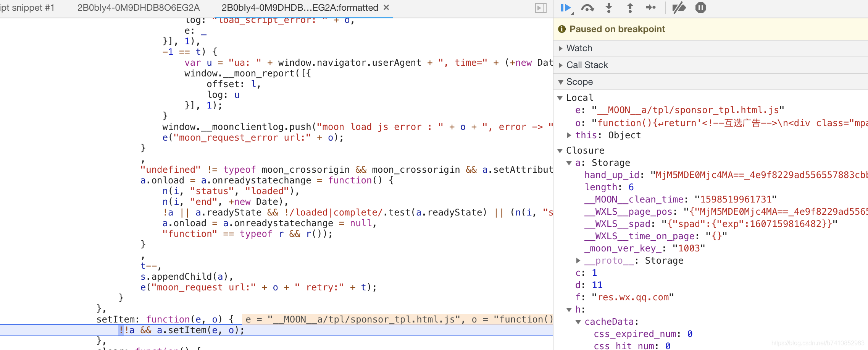The image size is (868, 350).
Task: Collapse the 'h:' object
Action: pos(569,310)
